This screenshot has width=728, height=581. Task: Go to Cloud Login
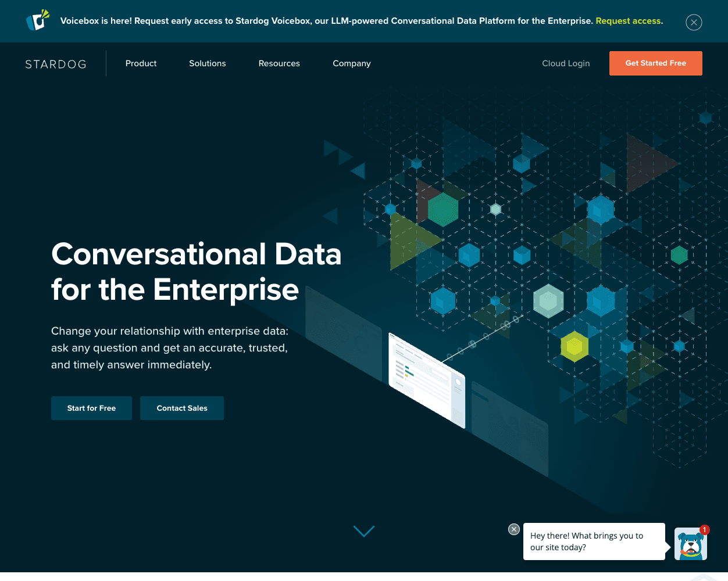point(566,63)
